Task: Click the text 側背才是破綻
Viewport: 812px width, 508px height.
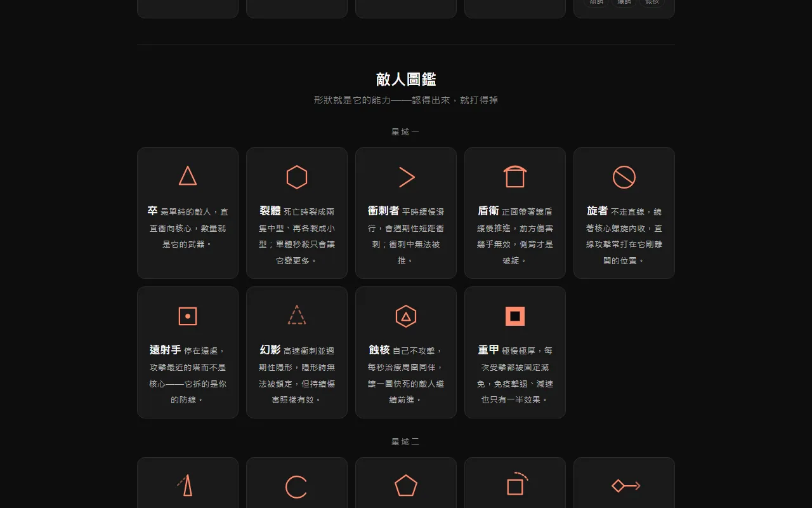Action: (515, 253)
